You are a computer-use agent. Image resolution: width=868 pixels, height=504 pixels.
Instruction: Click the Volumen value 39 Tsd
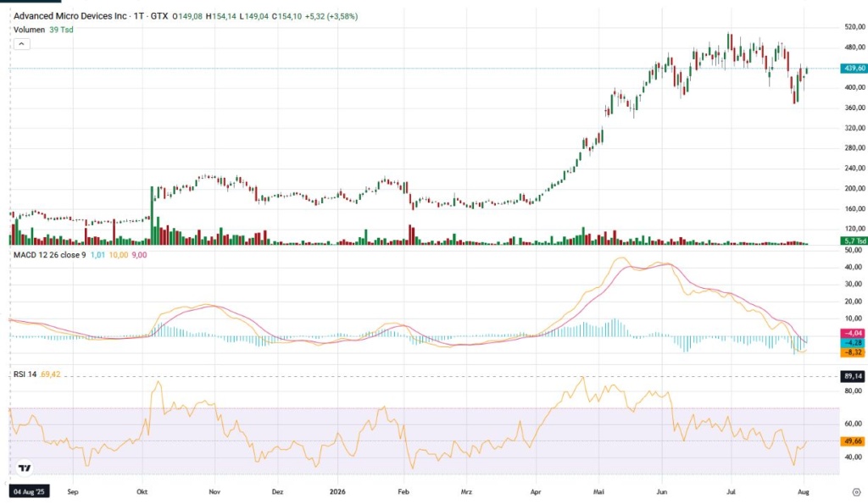click(x=61, y=30)
